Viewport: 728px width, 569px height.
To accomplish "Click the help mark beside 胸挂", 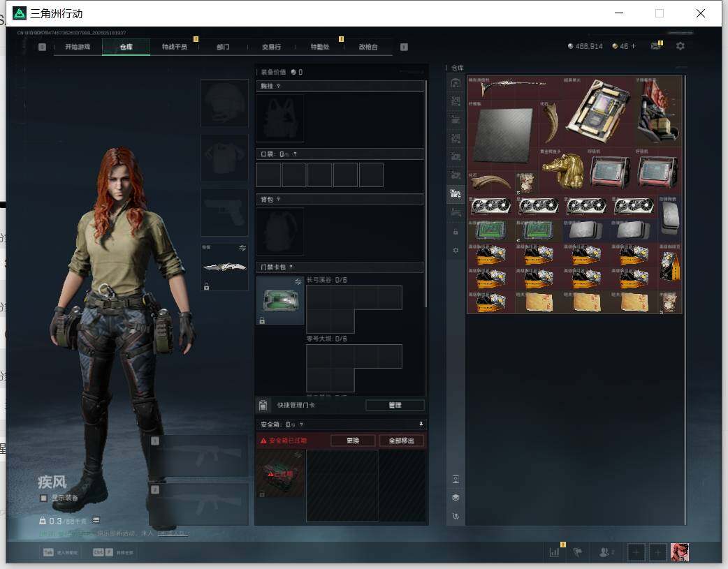I will (278, 87).
